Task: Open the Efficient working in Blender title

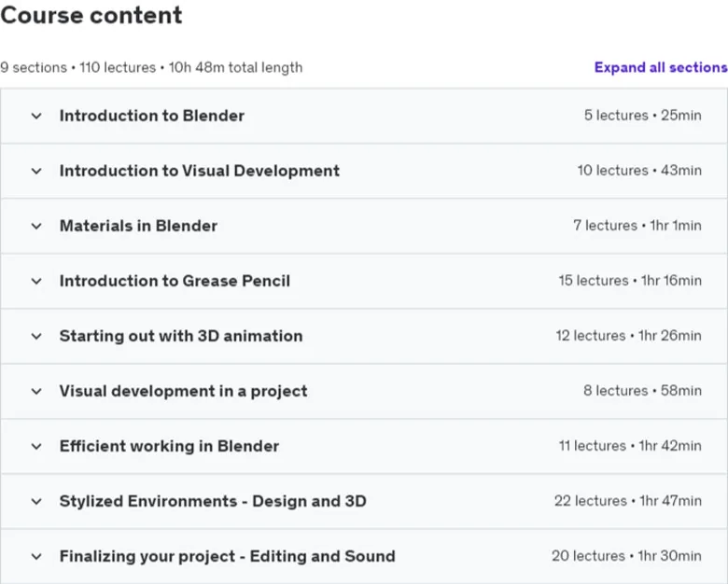Action: [x=169, y=446]
